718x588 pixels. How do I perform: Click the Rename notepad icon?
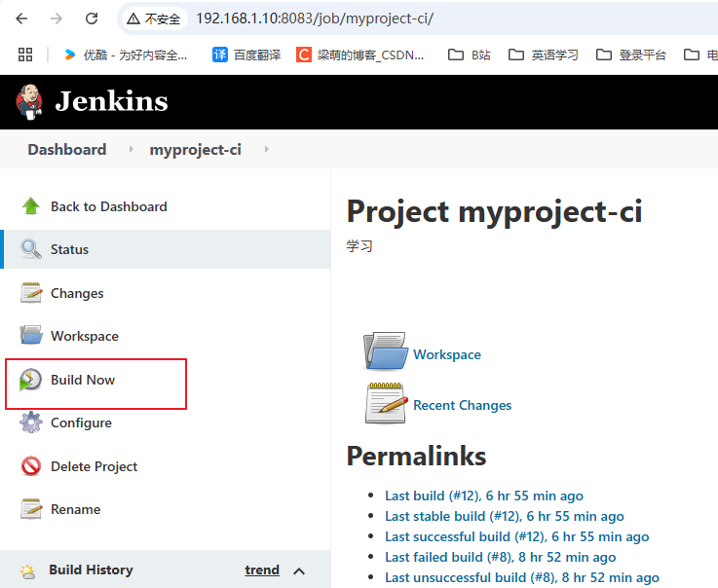(31, 509)
